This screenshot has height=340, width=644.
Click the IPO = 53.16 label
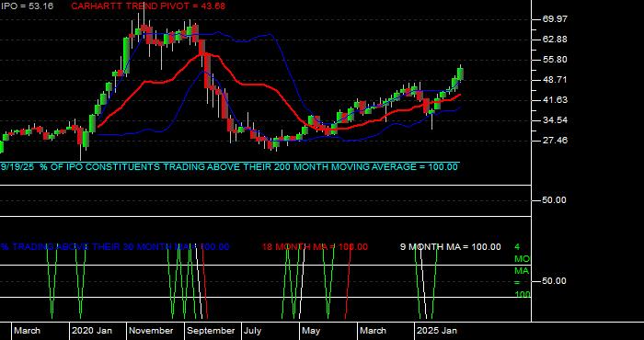[x=27, y=6]
